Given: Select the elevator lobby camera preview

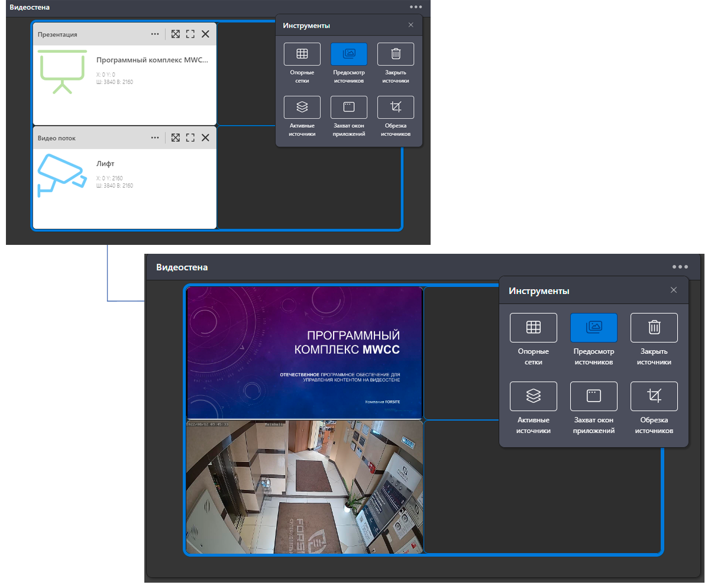Looking at the screenshot, I should point(305,487).
